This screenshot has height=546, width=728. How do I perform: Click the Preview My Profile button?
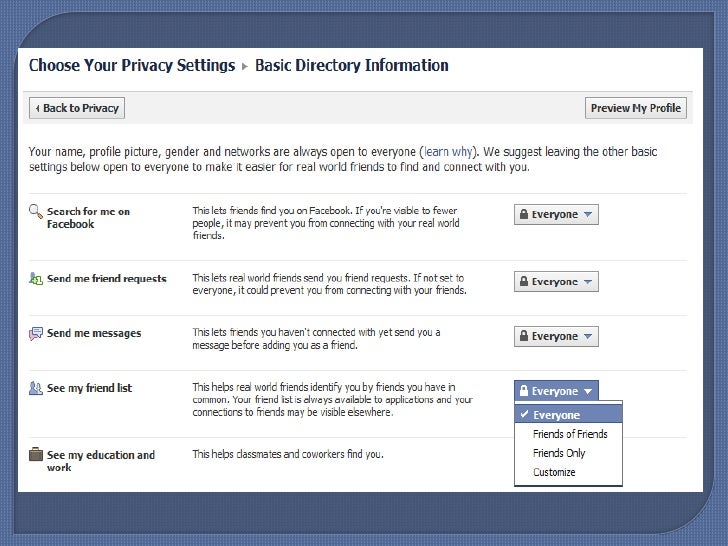(636, 108)
